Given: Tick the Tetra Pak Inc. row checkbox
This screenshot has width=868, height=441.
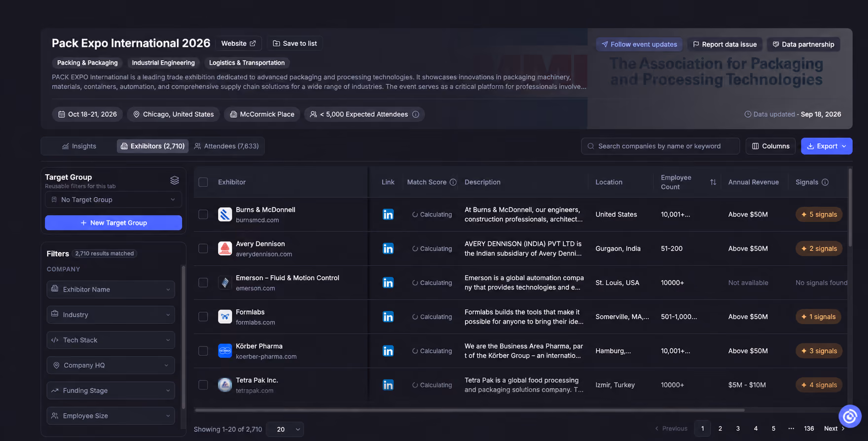Looking at the screenshot, I should pos(203,385).
